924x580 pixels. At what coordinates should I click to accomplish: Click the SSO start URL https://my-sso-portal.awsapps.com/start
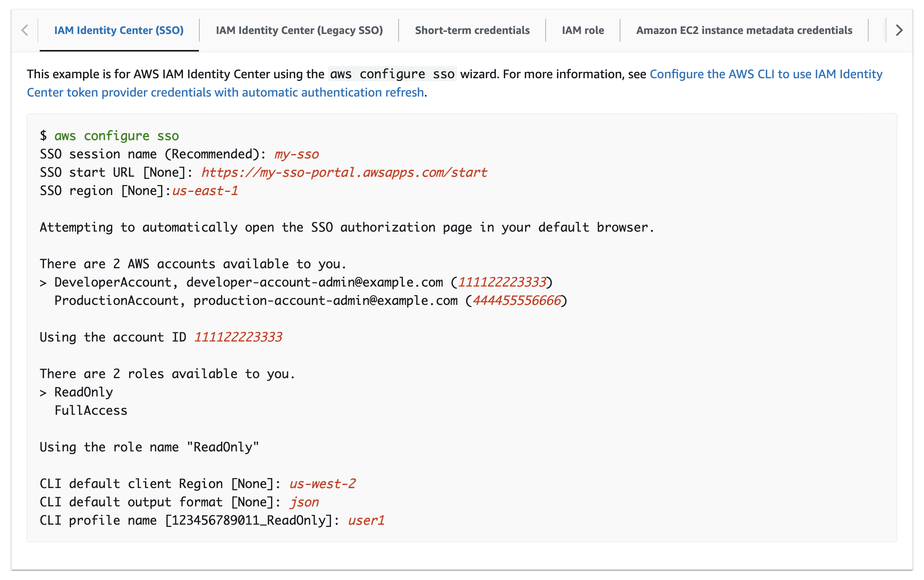click(344, 172)
